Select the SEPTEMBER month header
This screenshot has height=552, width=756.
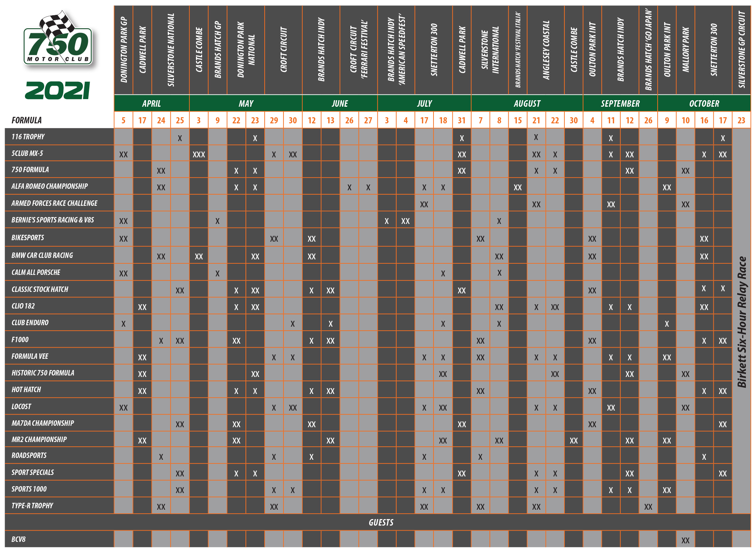620,103
